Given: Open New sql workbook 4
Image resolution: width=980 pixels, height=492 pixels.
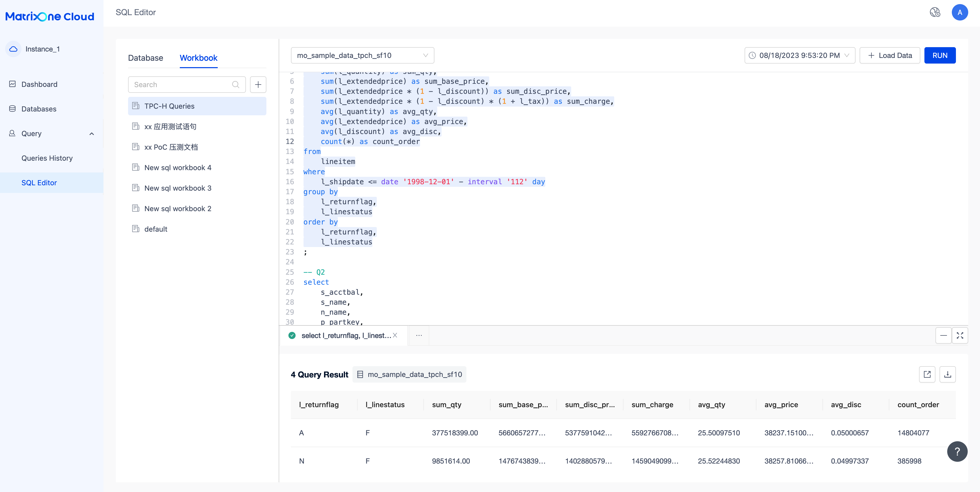Looking at the screenshot, I should click(x=197, y=167).
